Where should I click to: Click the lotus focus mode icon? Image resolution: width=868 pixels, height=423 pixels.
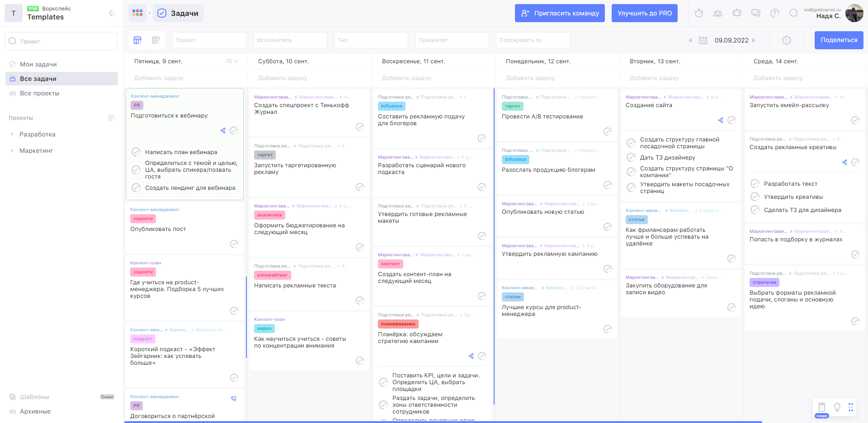[718, 13]
